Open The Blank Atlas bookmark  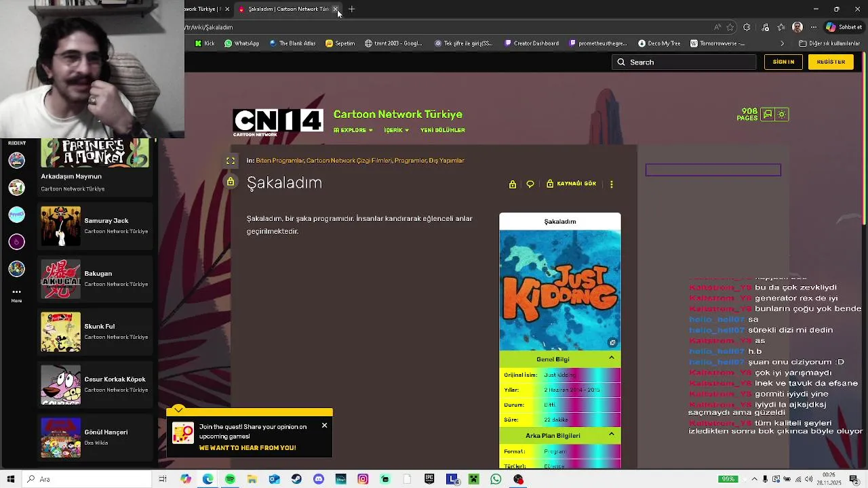click(x=292, y=43)
